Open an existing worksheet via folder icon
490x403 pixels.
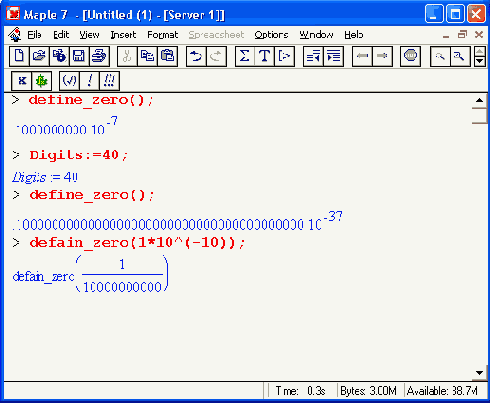(x=39, y=56)
